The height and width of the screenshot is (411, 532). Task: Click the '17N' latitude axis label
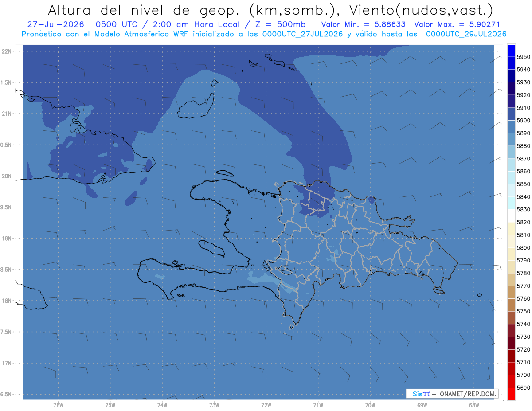(7, 363)
